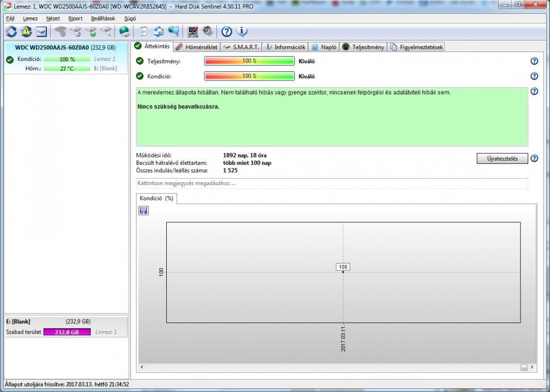Open the Súgó menu
This screenshot has width=550, height=392.
click(x=130, y=19)
